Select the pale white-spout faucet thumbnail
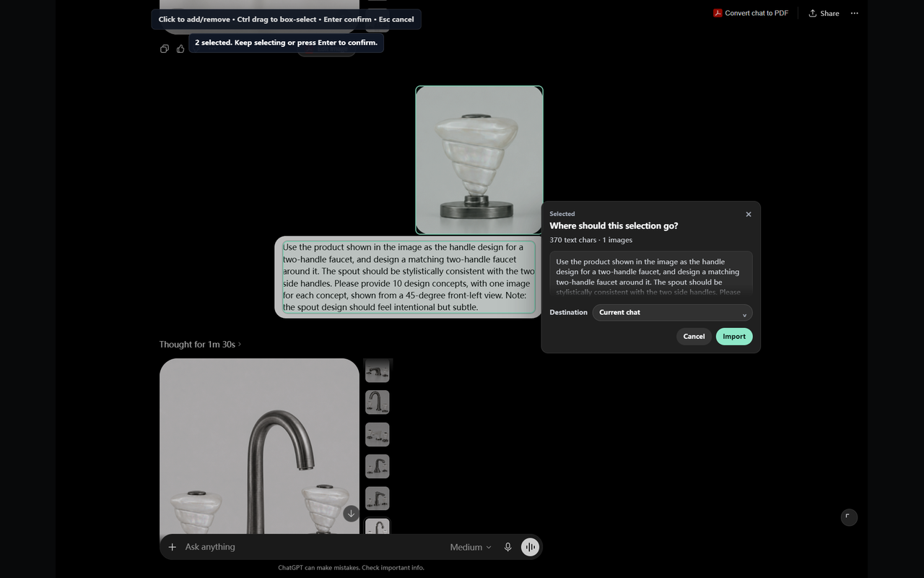 coord(377,434)
